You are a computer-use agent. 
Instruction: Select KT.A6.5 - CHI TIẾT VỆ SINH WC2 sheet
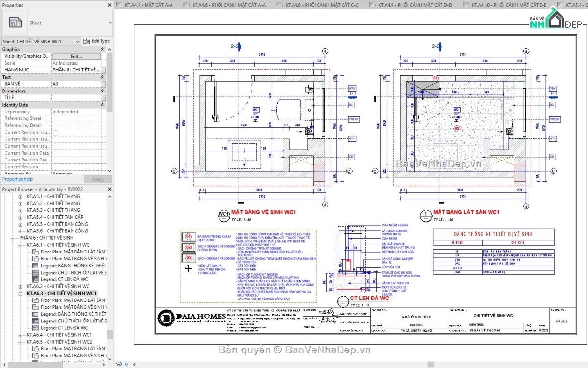(x=59, y=342)
